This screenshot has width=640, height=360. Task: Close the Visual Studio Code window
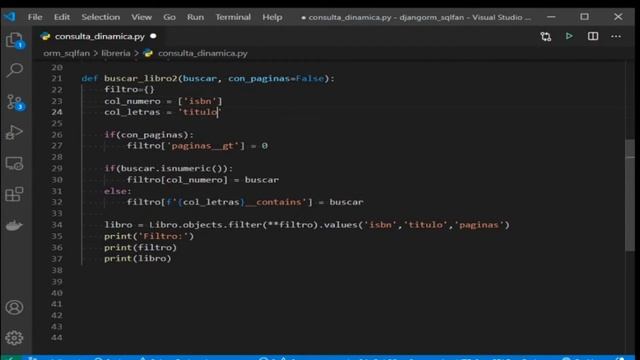pyautogui.click(x=618, y=17)
